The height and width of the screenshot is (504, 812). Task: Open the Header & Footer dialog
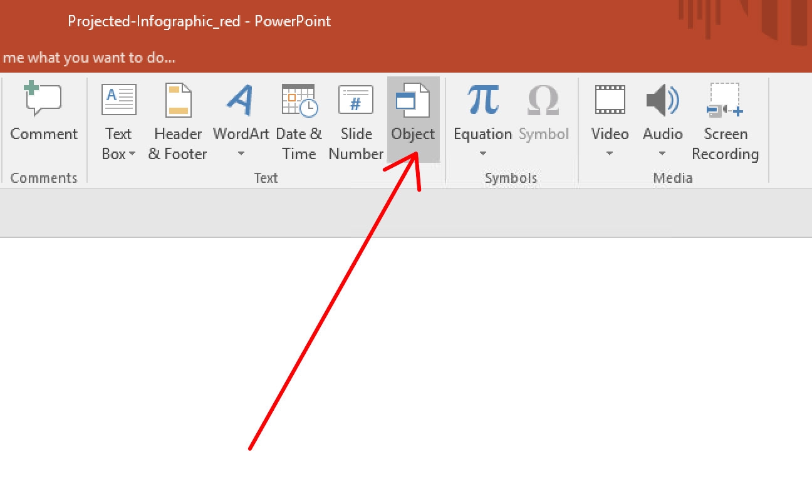point(177,119)
